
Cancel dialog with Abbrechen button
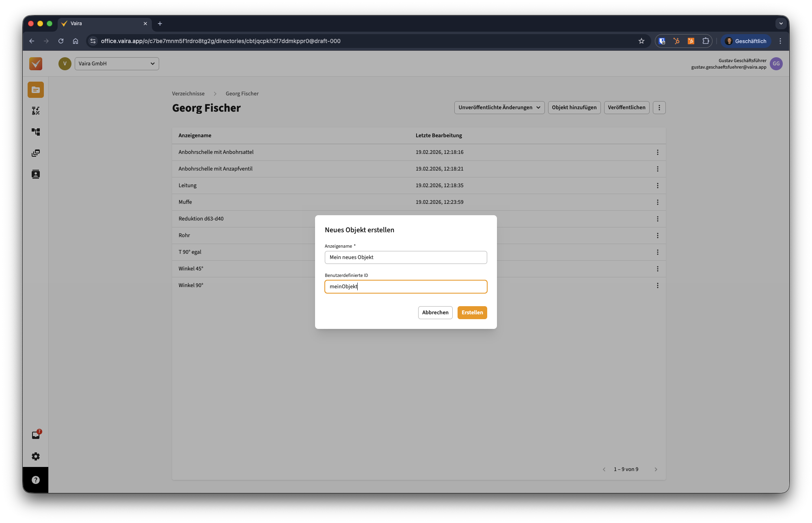coord(435,313)
